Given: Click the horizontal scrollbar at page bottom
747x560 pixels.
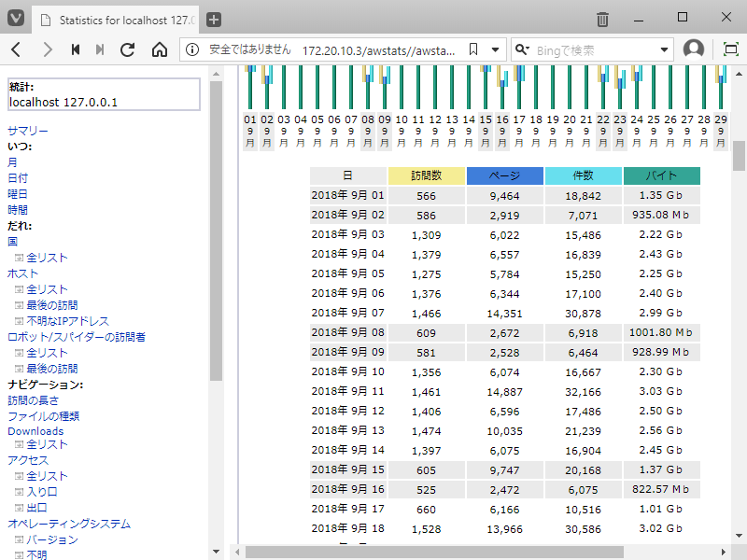Looking at the screenshot, I should [434, 552].
